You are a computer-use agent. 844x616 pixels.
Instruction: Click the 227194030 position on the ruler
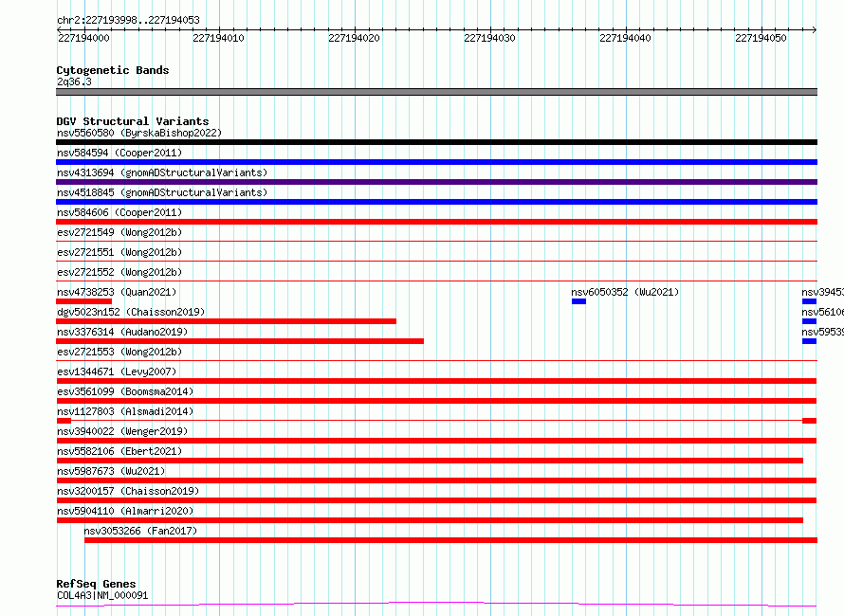coord(489,38)
